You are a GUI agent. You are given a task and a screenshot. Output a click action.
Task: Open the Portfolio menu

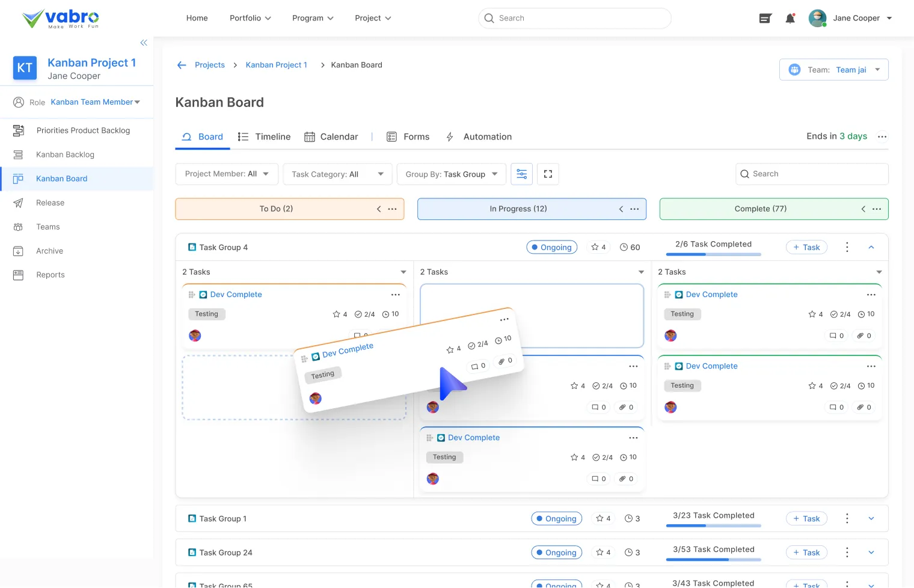coord(250,18)
